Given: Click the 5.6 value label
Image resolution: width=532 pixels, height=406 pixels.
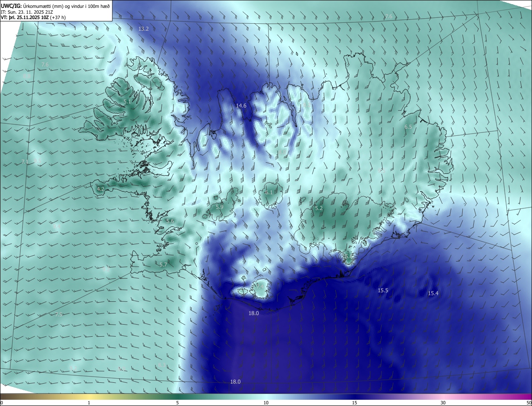Looking at the screenshot, I should (170, 221).
